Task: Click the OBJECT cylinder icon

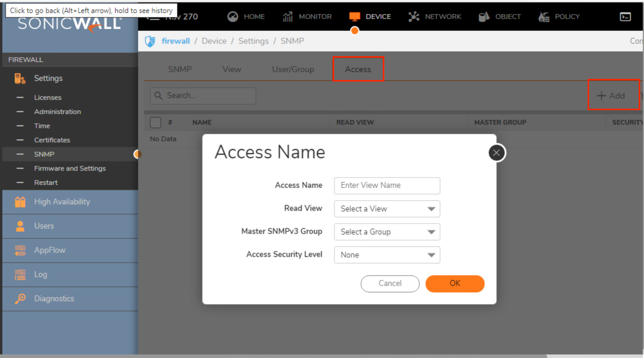Action: coord(484,17)
